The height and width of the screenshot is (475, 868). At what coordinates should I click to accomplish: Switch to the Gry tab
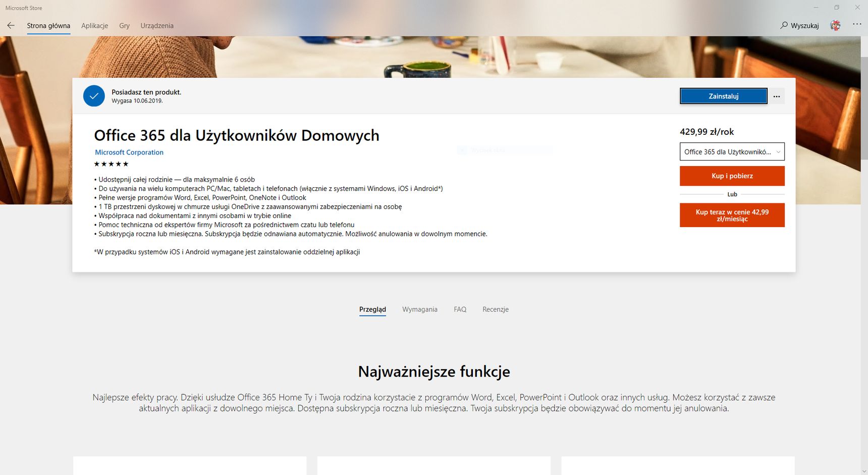[x=124, y=26]
